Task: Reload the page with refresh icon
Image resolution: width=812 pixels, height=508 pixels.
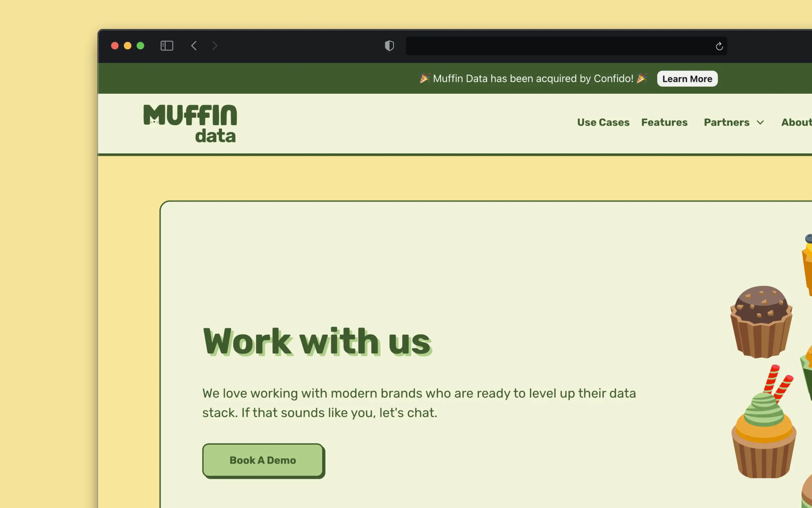Action: pos(719,46)
